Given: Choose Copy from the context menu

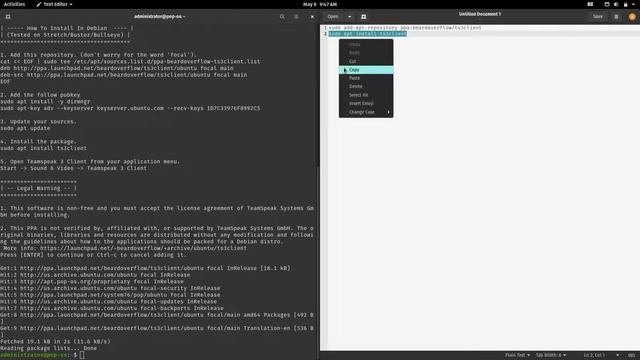Looking at the screenshot, I should pos(366,70).
